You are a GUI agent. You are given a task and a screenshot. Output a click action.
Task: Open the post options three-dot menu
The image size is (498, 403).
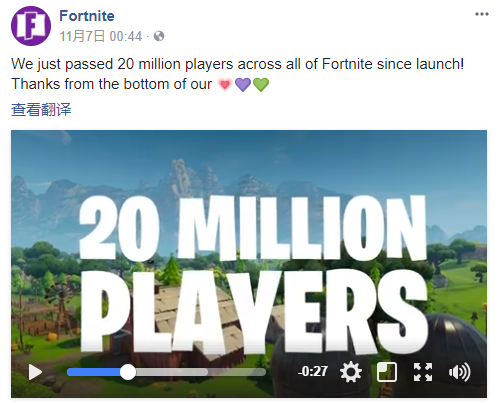pyautogui.click(x=482, y=14)
